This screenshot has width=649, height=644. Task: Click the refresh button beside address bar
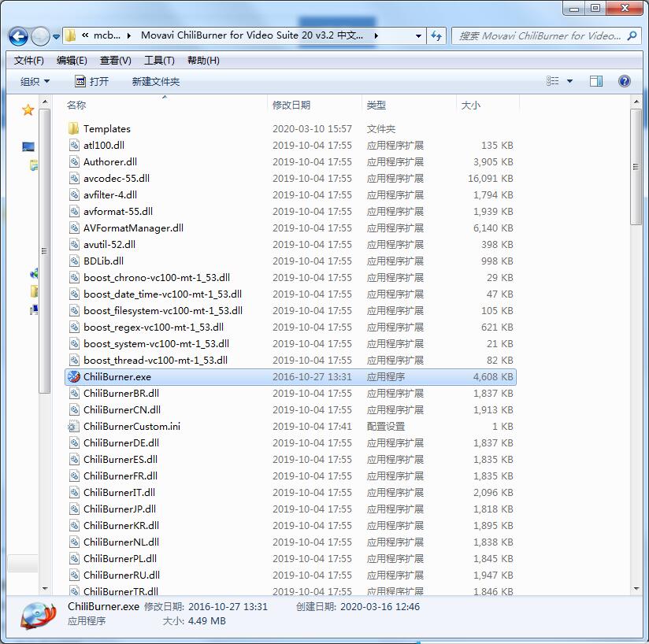click(x=437, y=35)
